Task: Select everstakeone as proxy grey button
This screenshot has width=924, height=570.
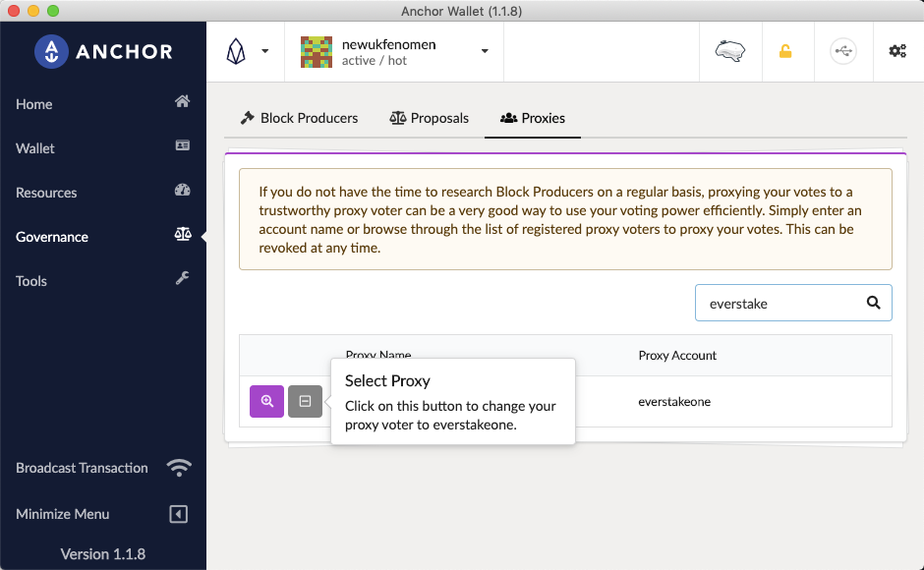Action: [x=306, y=401]
